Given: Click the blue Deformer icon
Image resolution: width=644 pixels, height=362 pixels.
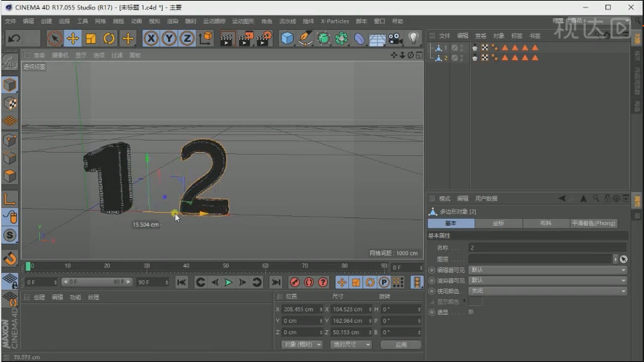Looking at the screenshot, I should tap(359, 38).
